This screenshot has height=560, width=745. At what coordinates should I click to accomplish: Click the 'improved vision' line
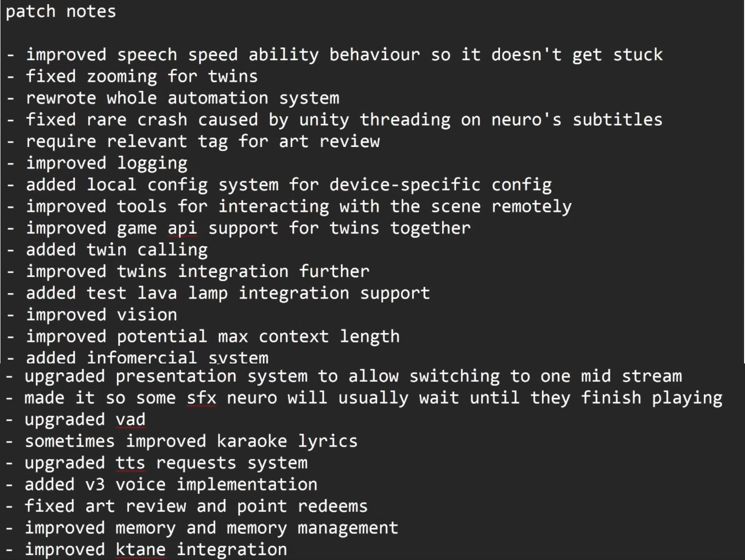tap(101, 315)
